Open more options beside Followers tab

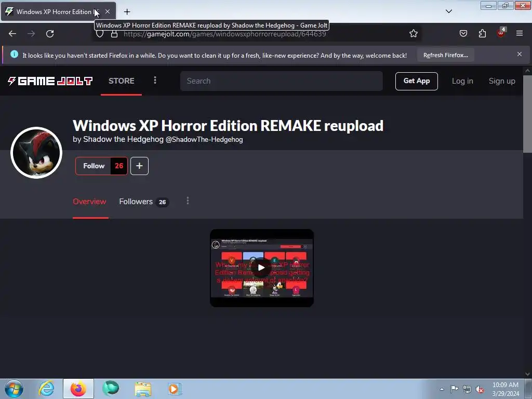[188, 201]
